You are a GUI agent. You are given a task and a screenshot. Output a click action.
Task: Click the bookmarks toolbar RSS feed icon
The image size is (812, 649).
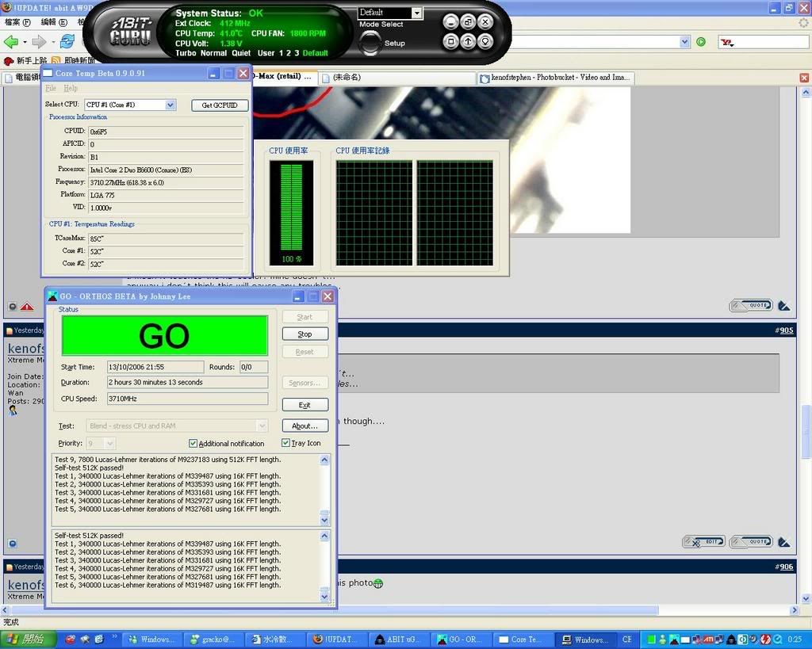[56, 60]
